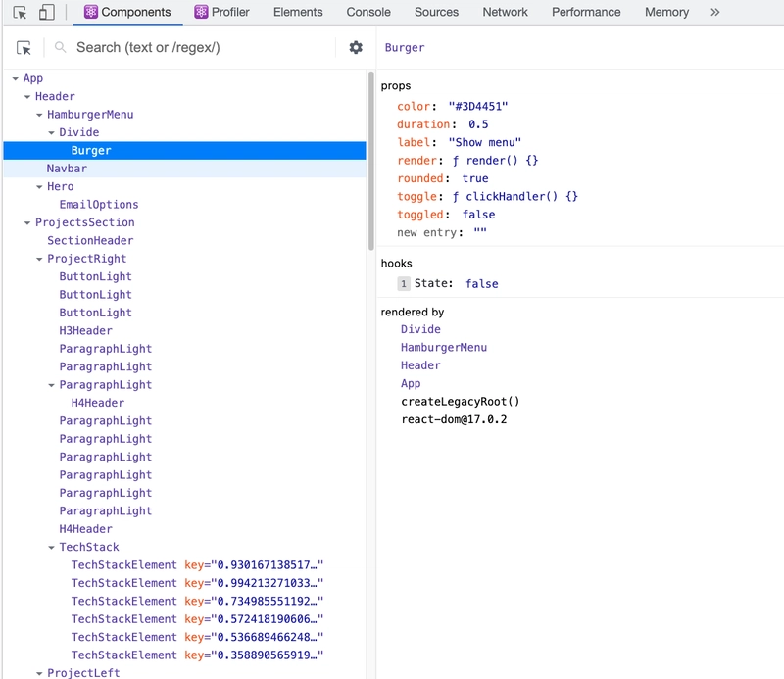Switch to the Components tab
This screenshot has width=784, height=679.
point(127,12)
